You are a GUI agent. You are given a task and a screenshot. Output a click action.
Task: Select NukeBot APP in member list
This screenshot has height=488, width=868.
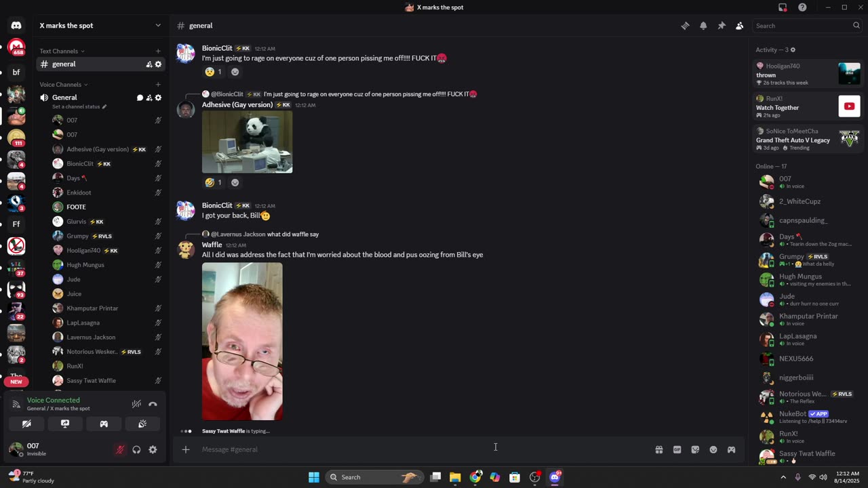[x=809, y=417]
